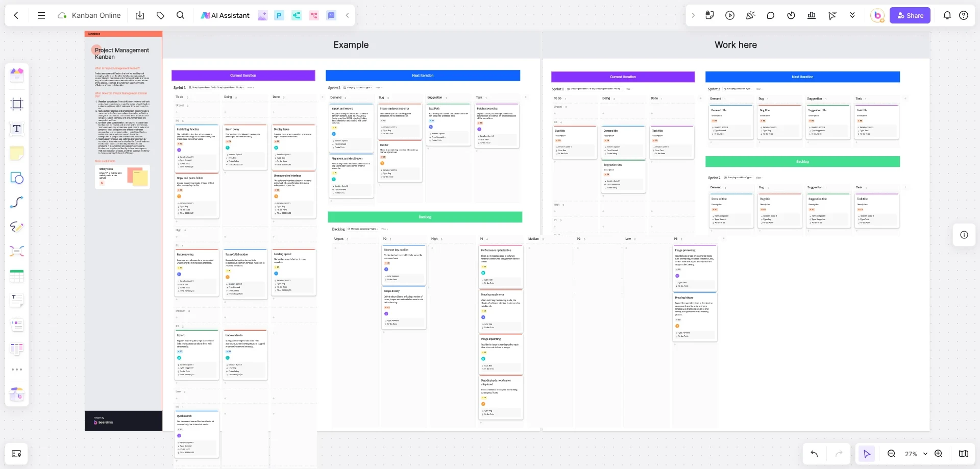This screenshot has width=980, height=469.
Task: Show more tools double chevron
Action: (852, 15)
